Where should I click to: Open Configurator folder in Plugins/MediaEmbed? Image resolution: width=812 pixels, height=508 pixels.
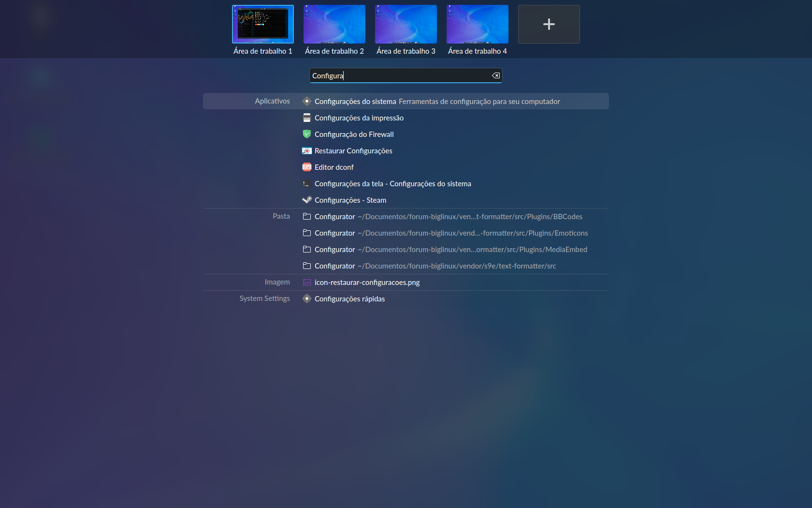pyautogui.click(x=406, y=249)
